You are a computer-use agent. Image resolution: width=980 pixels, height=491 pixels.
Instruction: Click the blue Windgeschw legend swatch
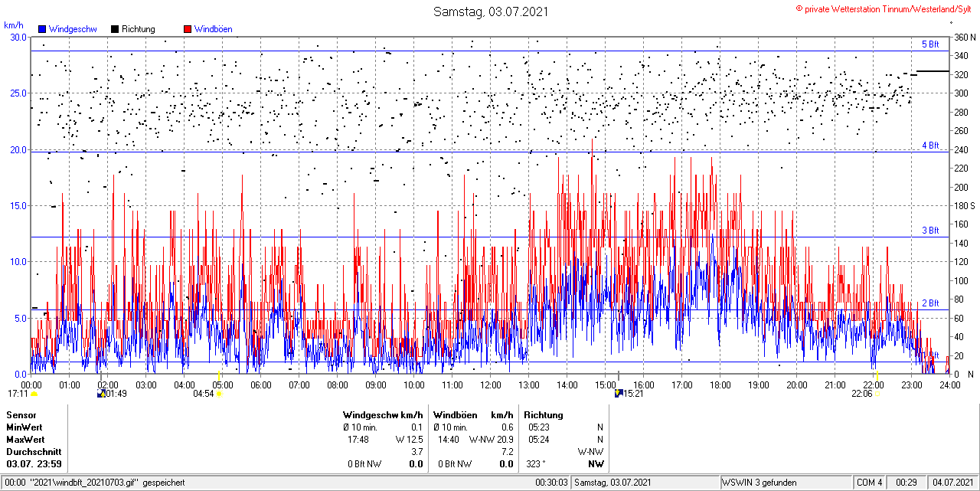coord(43,29)
